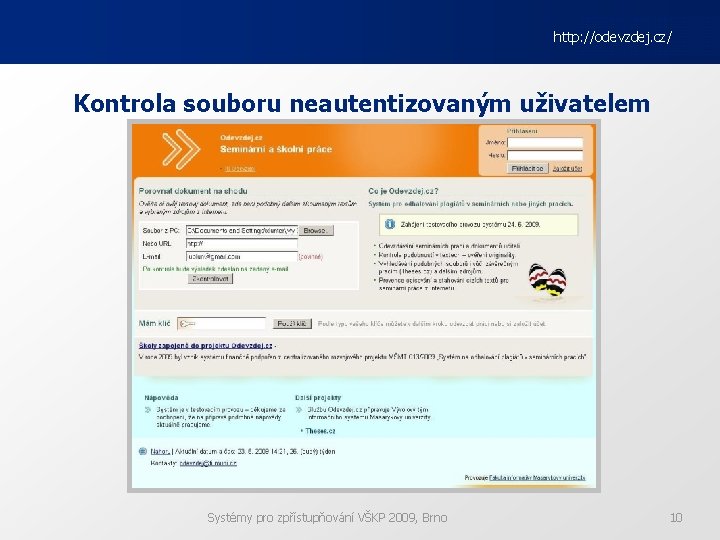Open Školy zapojené do projektu Odevzdej.cz link

point(205,346)
